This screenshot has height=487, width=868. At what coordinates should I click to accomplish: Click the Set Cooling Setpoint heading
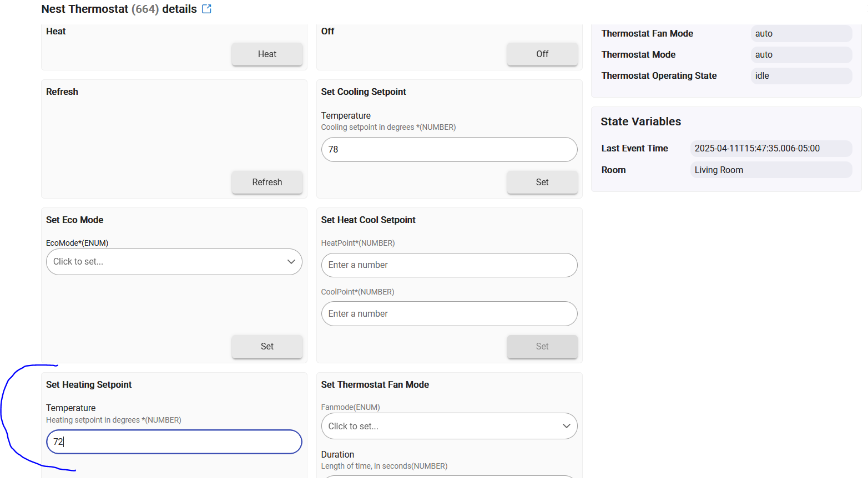pyautogui.click(x=364, y=92)
